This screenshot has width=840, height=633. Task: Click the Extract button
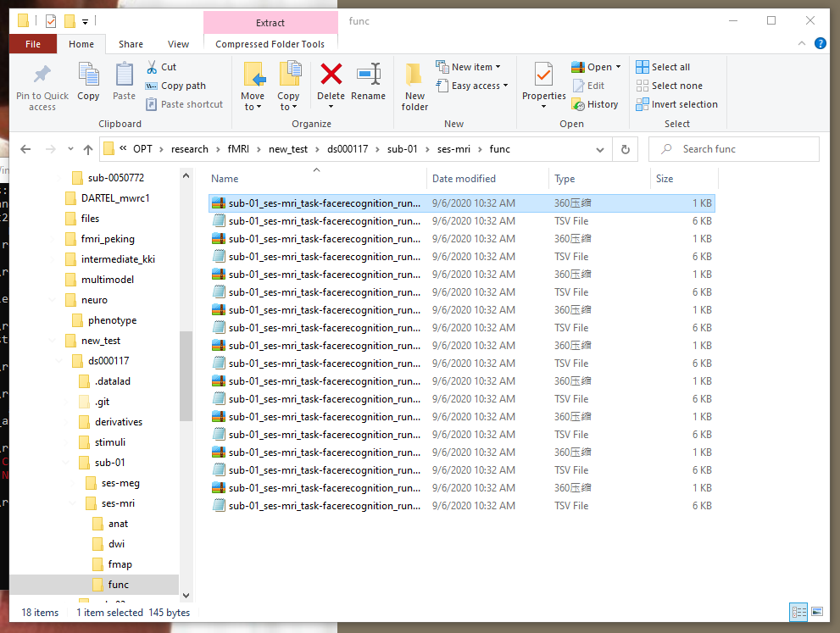(x=270, y=21)
